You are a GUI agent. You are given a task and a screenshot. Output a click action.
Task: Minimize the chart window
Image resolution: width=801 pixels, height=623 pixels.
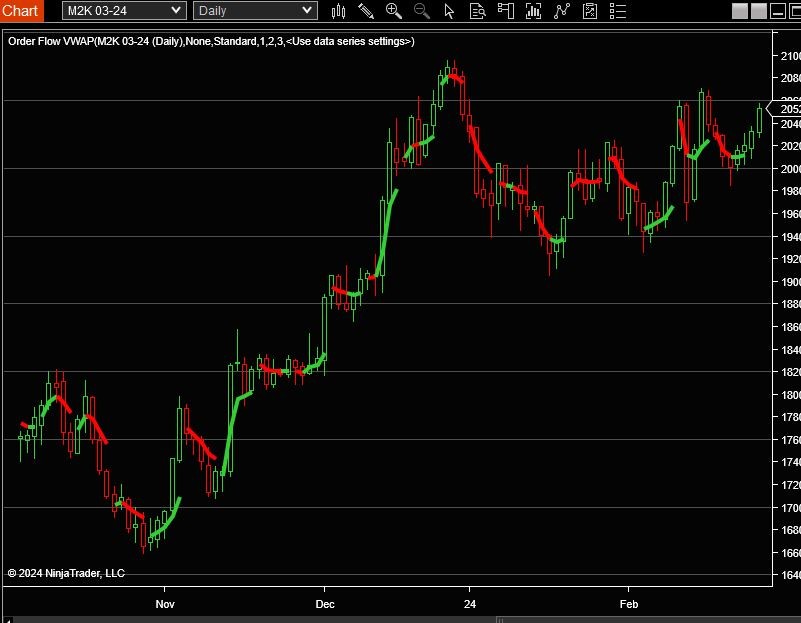coord(778,11)
